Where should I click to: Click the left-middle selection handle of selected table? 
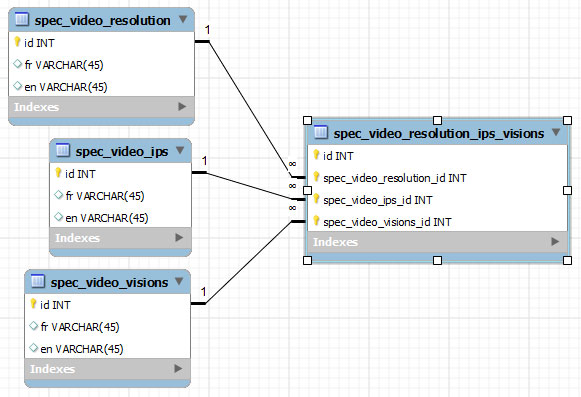(x=307, y=190)
